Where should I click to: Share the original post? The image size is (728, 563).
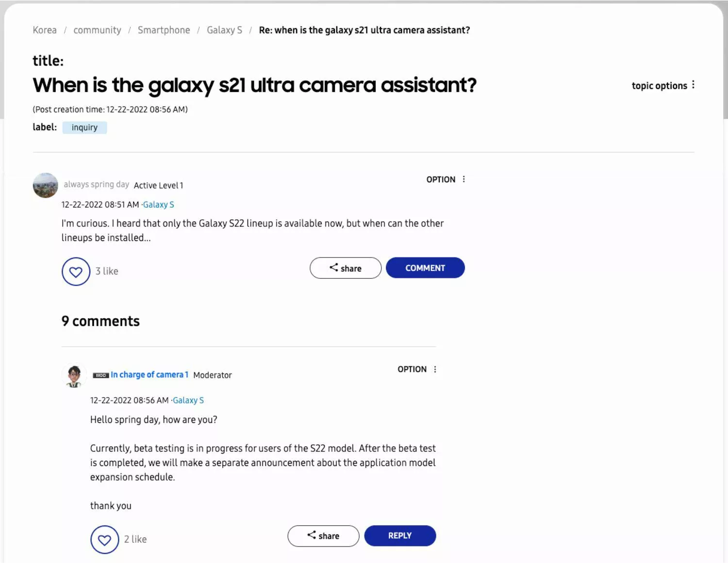pos(346,268)
